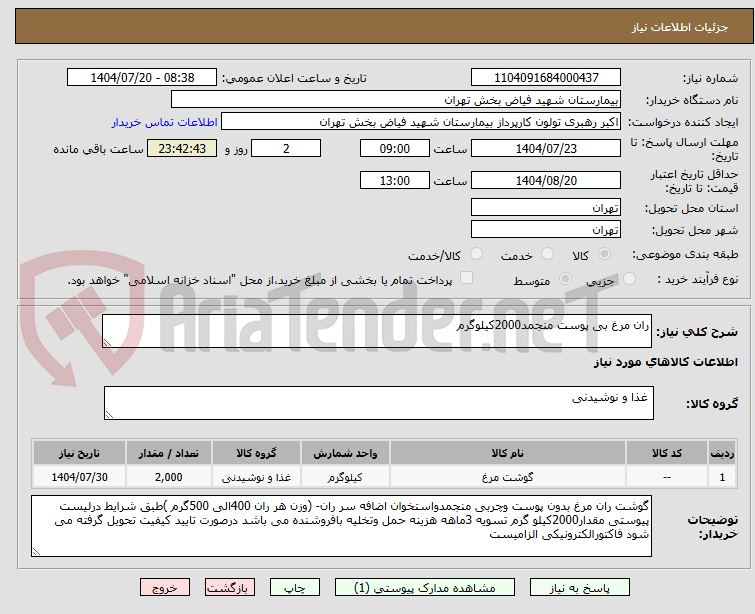Click the requester field اکبر رهبری تولون

pyautogui.click(x=421, y=121)
